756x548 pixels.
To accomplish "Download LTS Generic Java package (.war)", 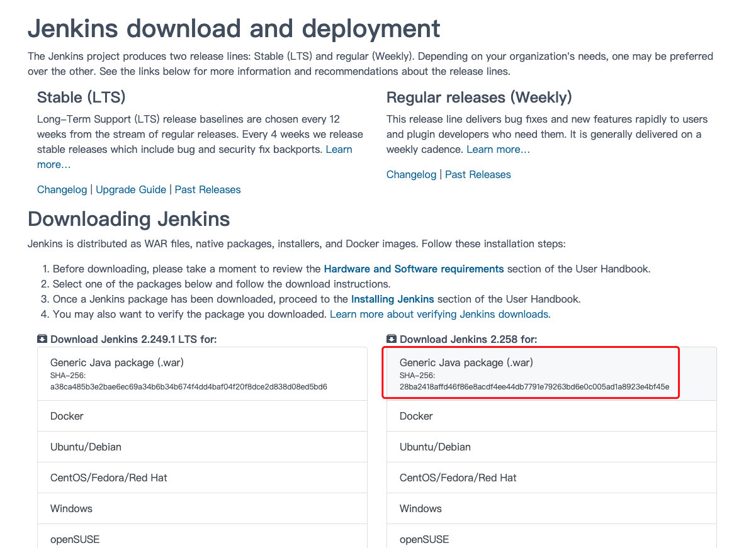I will click(202, 374).
